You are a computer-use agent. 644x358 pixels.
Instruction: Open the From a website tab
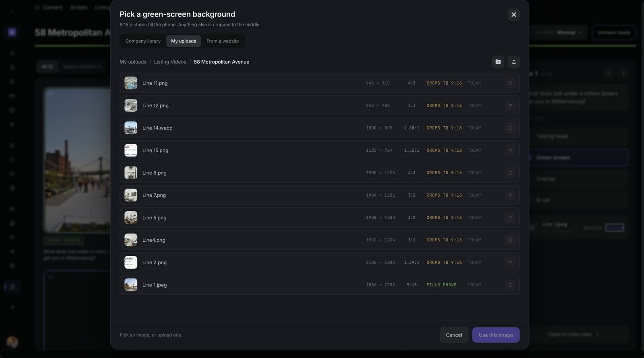223,41
